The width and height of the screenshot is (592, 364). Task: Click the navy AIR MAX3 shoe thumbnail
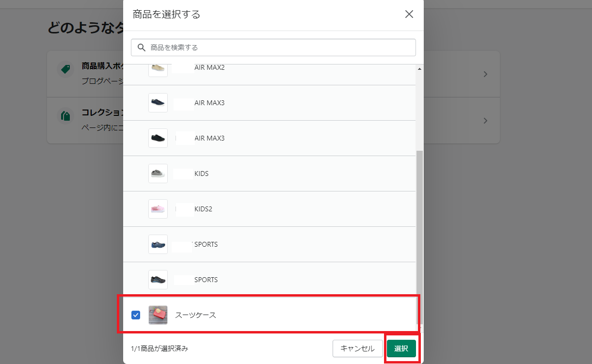coord(158,103)
